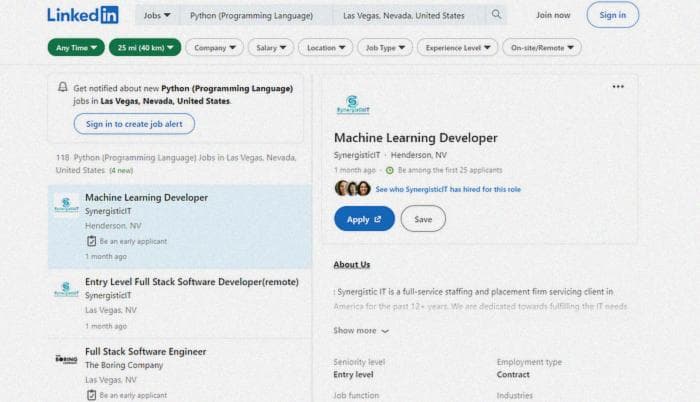This screenshot has height=402, width=700.
Task: Click the Contract employment type value
Action: (x=513, y=374)
